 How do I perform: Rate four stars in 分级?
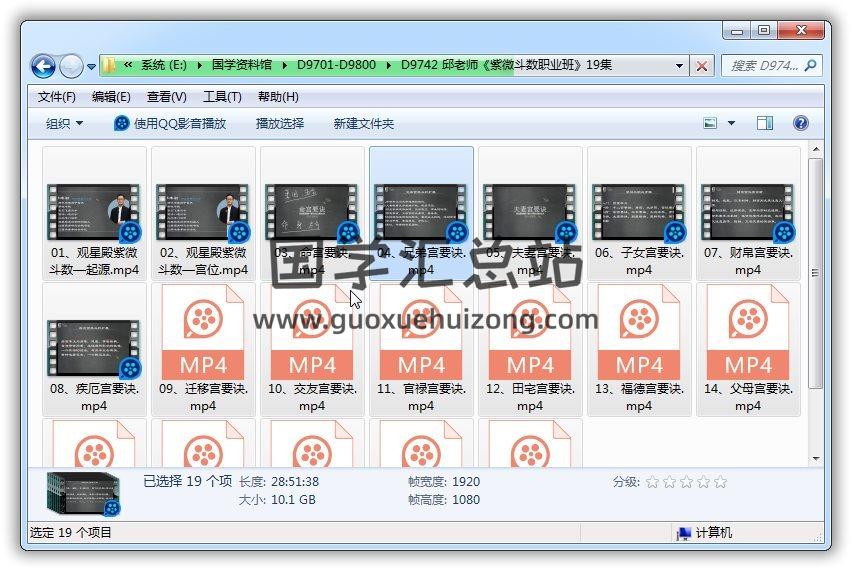[x=704, y=482]
